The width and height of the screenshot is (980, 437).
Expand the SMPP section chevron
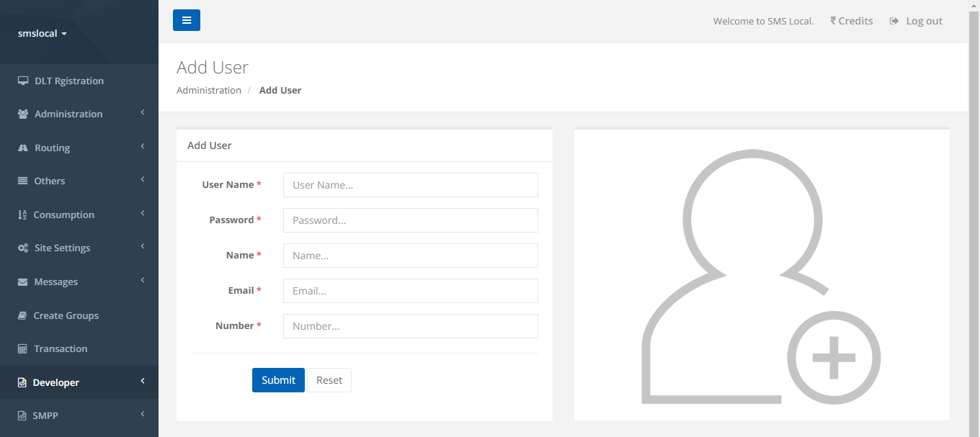[x=143, y=414]
